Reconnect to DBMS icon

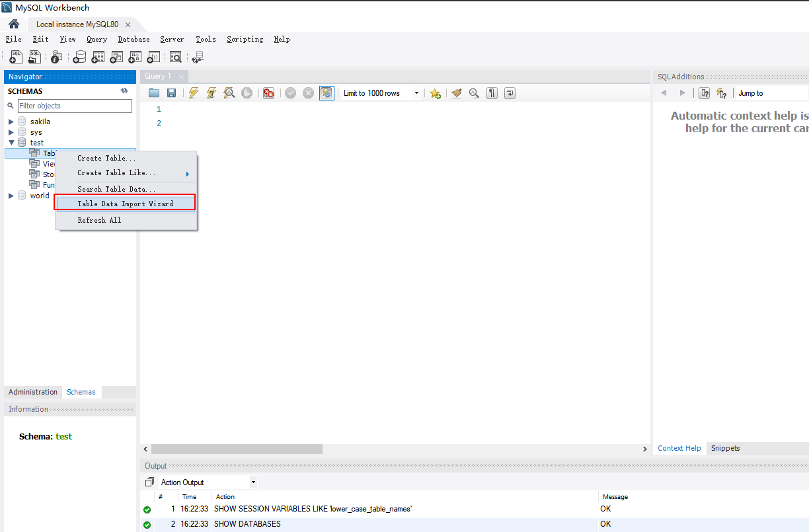click(198, 57)
